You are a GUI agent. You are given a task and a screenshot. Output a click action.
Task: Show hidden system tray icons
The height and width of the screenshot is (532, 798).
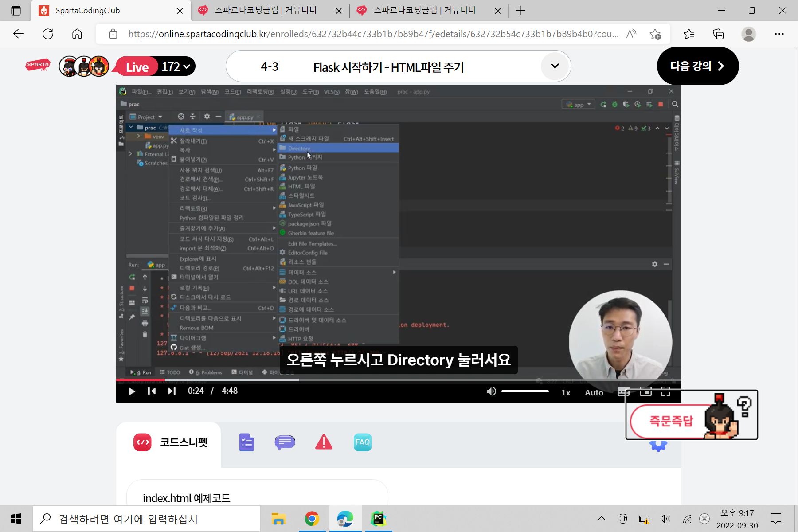(x=601, y=519)
